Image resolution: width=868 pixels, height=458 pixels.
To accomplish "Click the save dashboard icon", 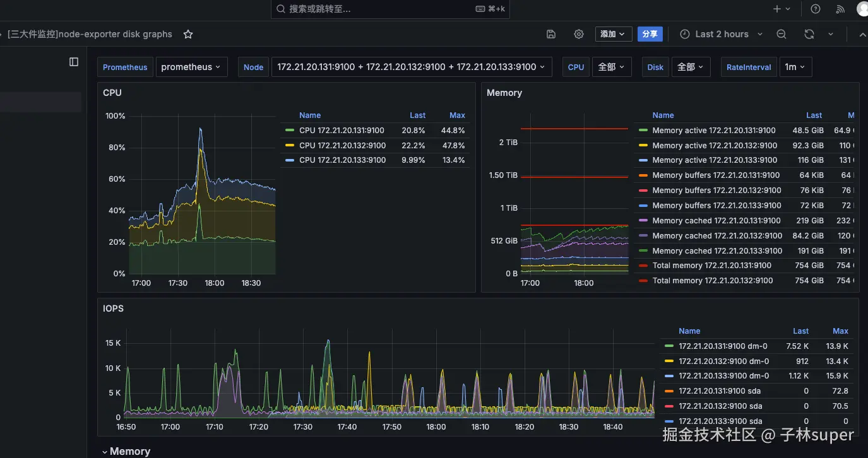I will (551, 34).
